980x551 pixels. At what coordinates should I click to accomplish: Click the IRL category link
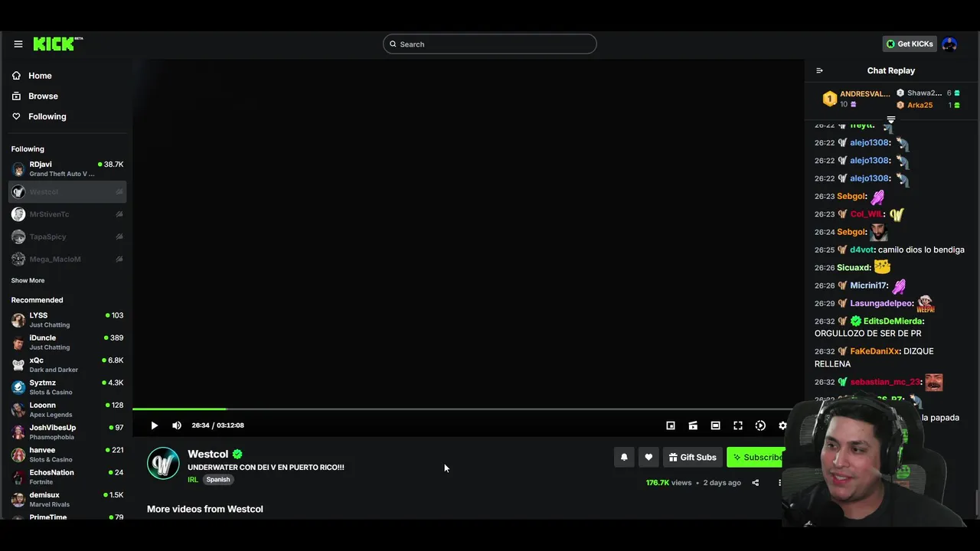tap(193, 480)
